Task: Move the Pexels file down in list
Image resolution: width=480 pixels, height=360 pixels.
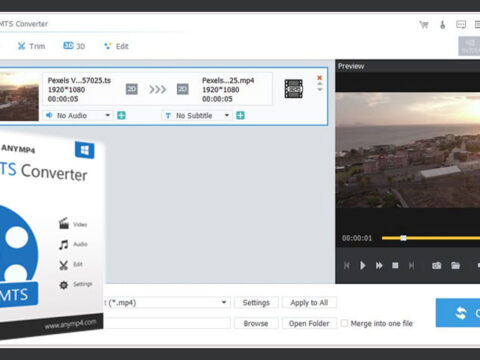Action: pos(320,89)
